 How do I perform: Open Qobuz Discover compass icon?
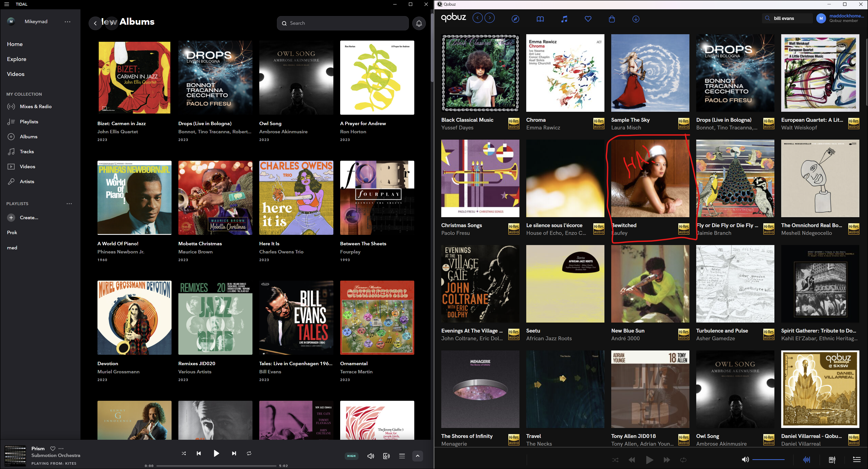(x=515, y=19)
